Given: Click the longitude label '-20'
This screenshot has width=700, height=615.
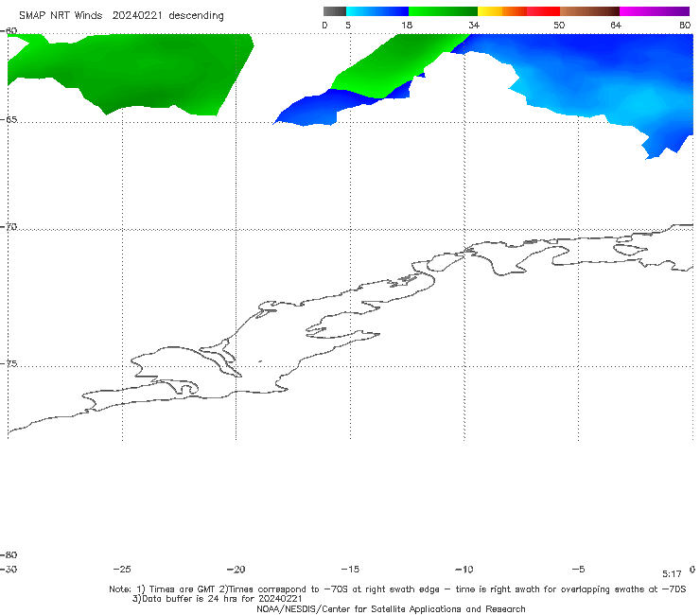Looking at the screenshot, I should coord(236,569).
